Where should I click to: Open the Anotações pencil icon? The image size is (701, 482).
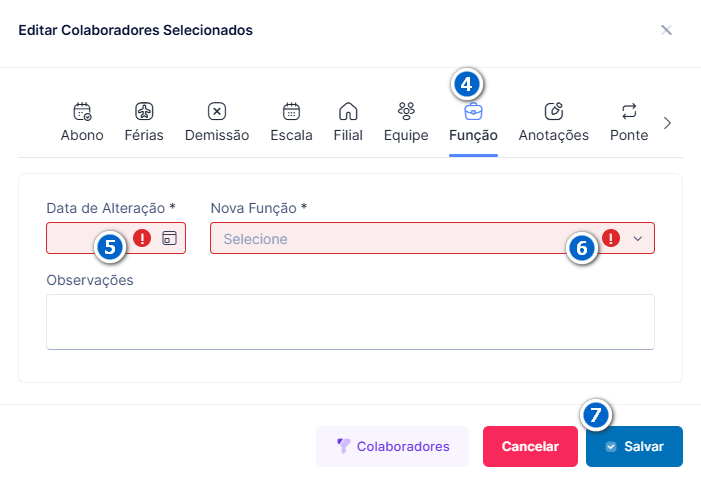click(553, 111)
